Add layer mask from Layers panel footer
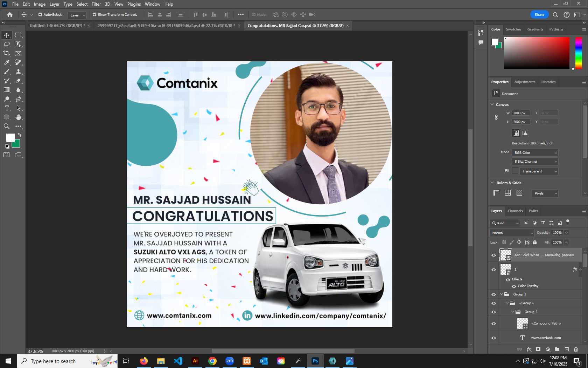 (x=538, y=349)
